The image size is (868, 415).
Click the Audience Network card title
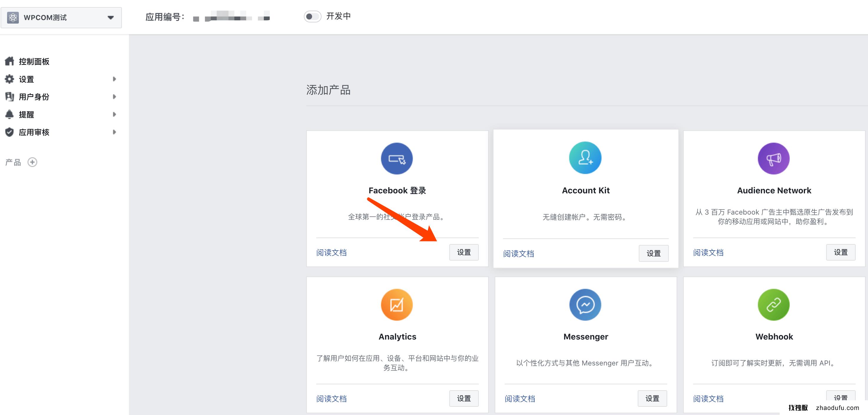click(774, 190)
